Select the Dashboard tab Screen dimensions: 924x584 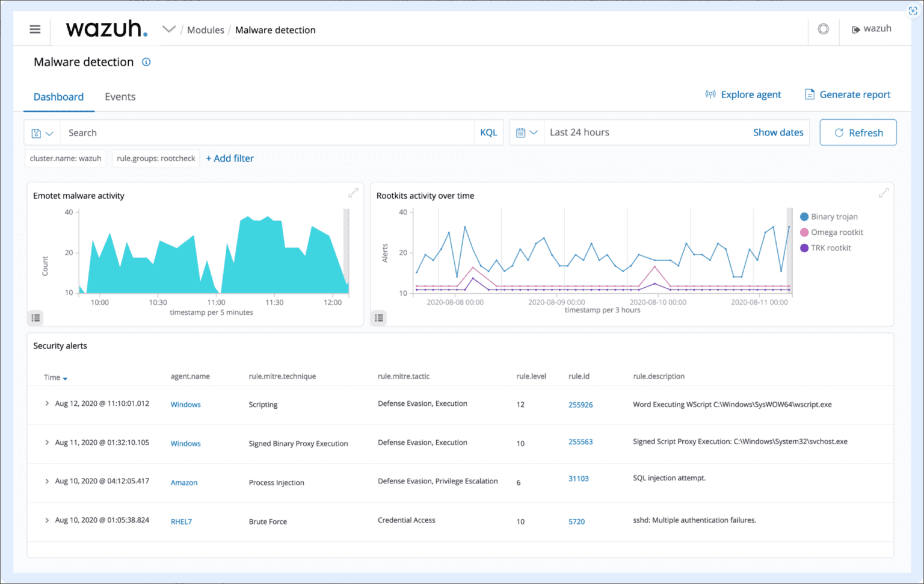(x=58, y=96)
